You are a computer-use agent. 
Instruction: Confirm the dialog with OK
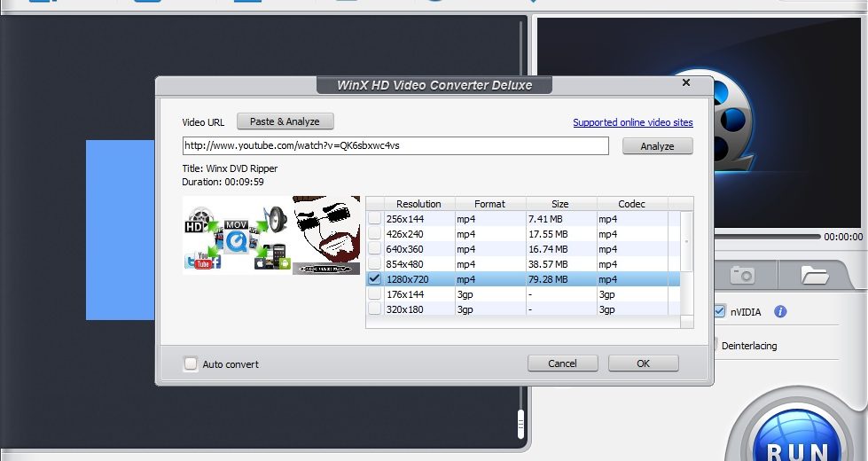(x=644, y=363)
